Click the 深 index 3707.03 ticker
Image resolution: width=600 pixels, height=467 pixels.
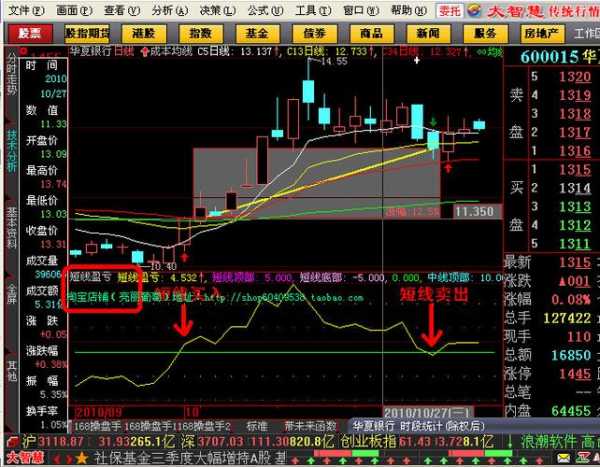coord(213,441)
